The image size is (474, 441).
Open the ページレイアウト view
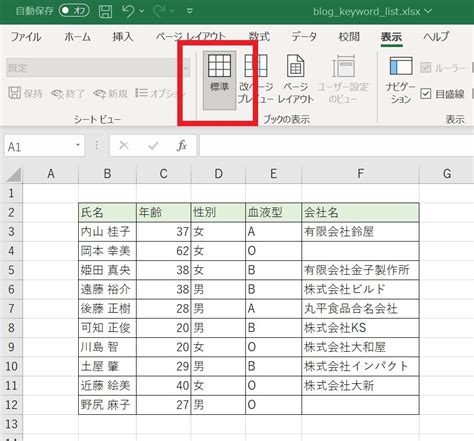pyautogui.click(x=295, y=80)
